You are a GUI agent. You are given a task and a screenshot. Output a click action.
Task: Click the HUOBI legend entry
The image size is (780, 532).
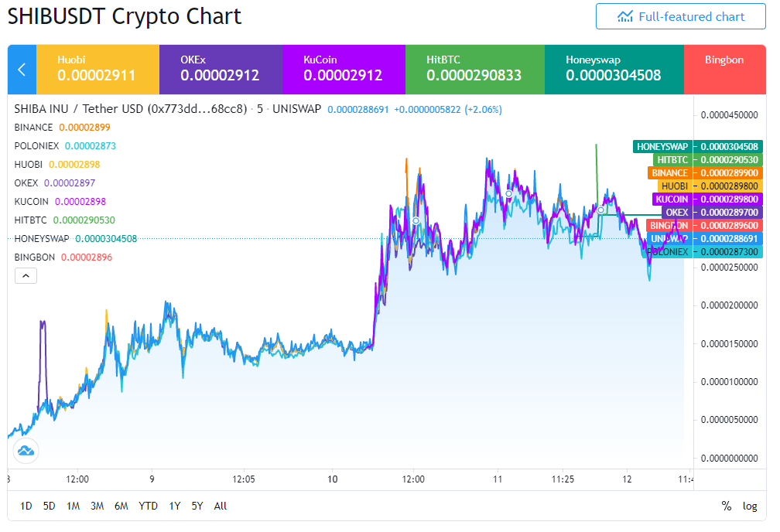(x=57, y=164)
